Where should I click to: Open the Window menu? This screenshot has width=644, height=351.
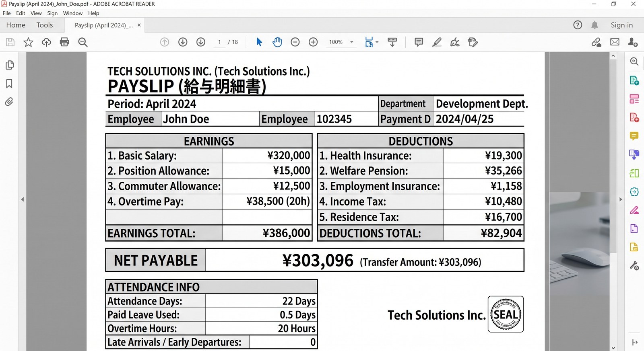pos(73,13)
